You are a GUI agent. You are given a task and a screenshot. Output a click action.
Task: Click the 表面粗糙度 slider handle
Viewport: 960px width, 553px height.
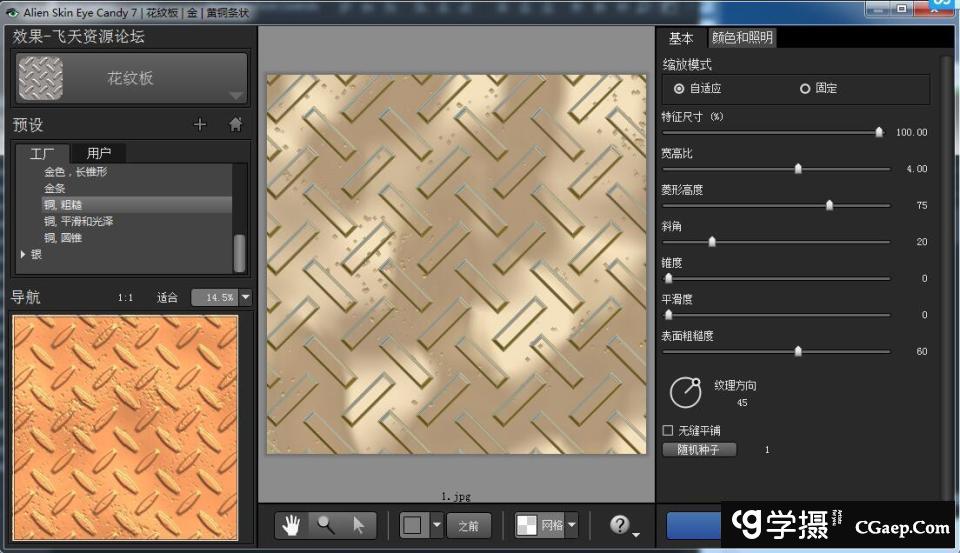[798, 351]
